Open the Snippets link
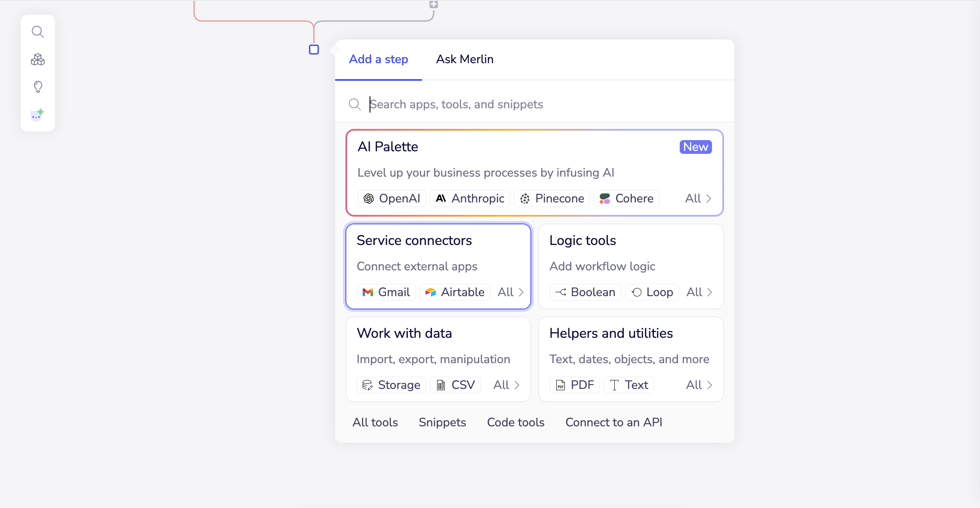The height and width of the screenshot is (508, 980). (442, 422)
